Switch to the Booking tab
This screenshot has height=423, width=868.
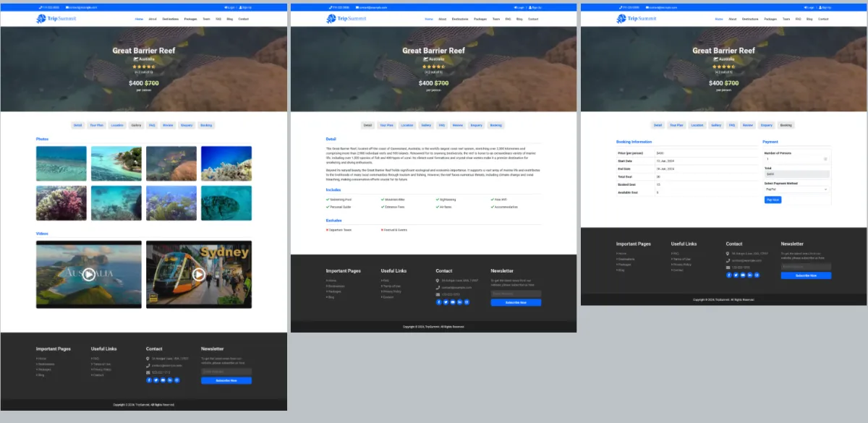[787, 124]
